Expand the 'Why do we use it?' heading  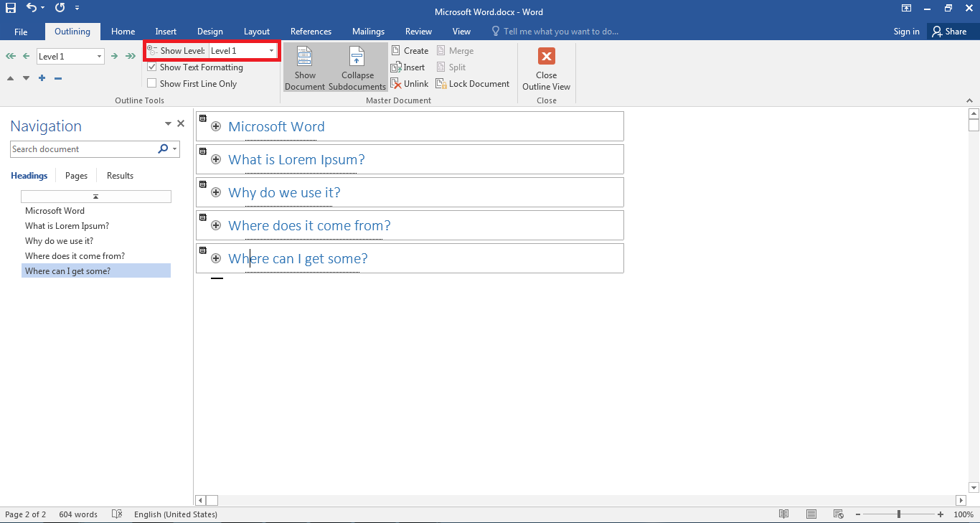click(216, 192)
